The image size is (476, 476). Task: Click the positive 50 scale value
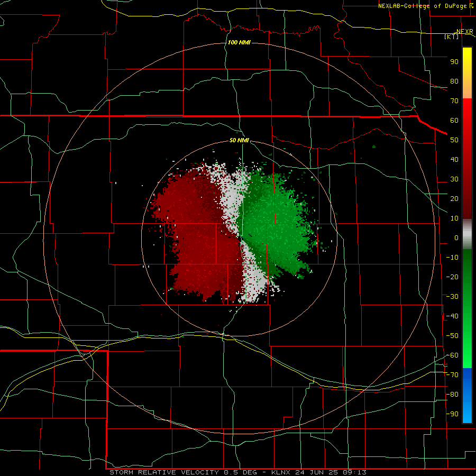[x=454, y=140]
